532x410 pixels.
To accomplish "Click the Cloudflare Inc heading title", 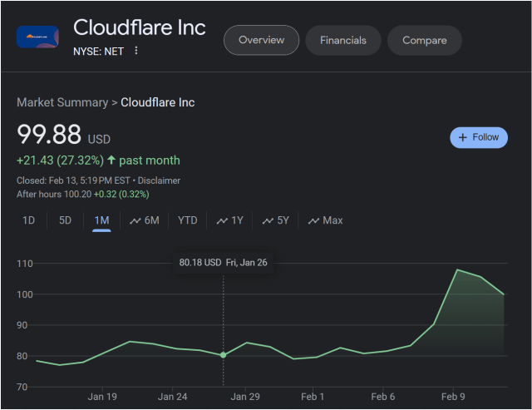I will tap(140, 27).
